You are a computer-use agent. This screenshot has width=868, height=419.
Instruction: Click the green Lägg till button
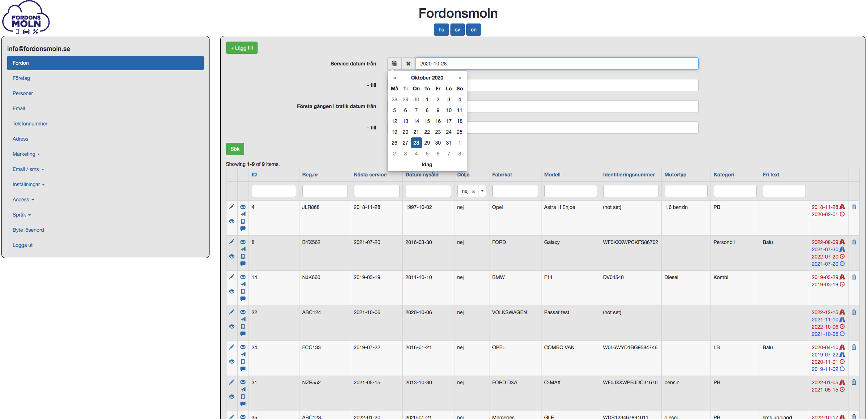pos(242,48)
